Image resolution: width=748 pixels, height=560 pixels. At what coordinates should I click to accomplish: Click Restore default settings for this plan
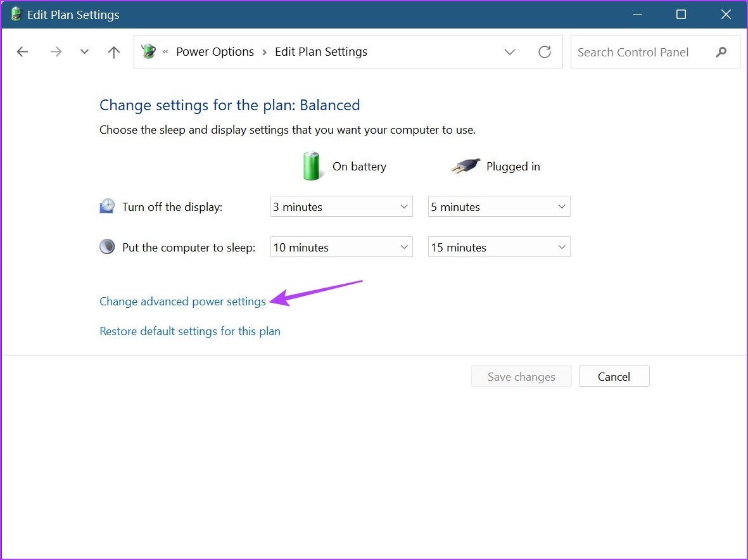click(190, 331)
